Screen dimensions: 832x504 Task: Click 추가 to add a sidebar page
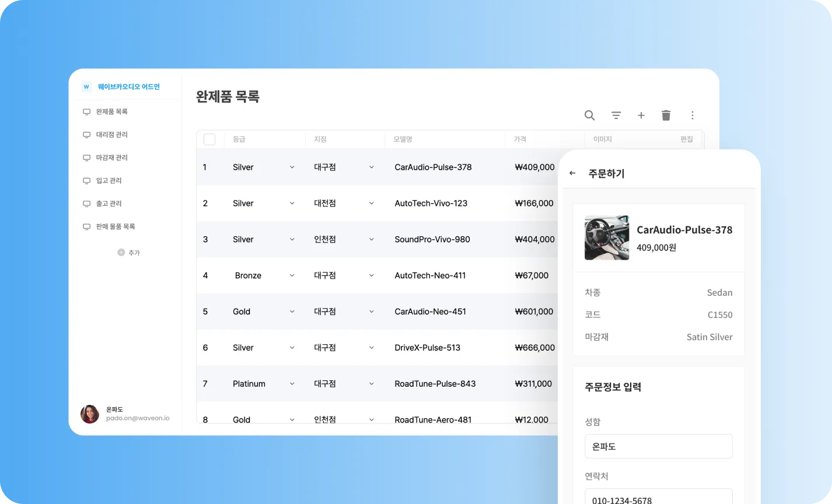point(134,253)
